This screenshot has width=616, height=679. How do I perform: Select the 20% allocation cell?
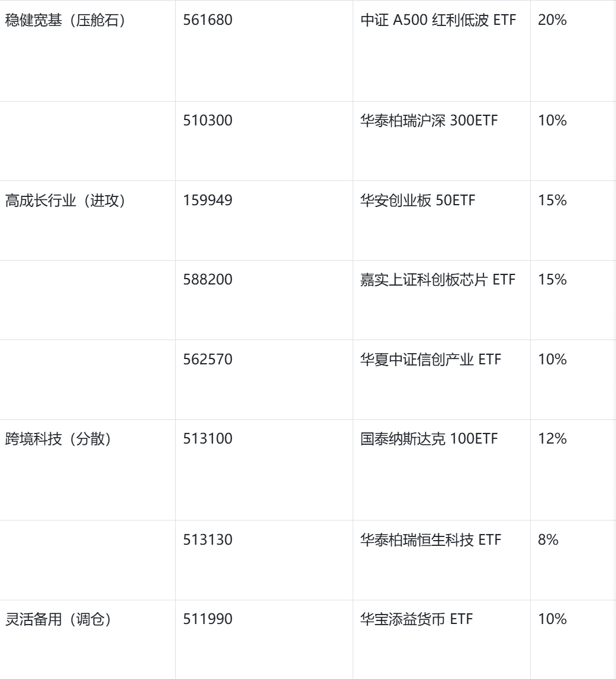point(552,20)
